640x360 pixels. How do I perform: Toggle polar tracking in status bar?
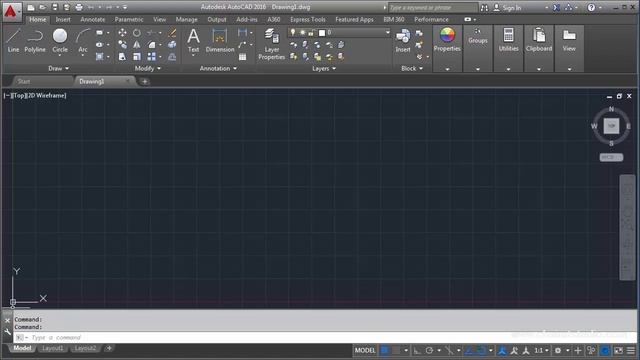click(x=429, y=350)
